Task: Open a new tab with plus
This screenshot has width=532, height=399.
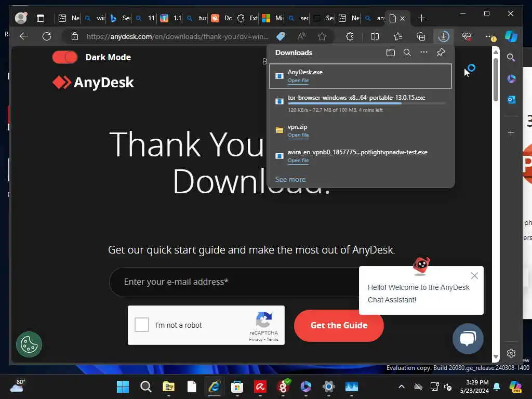Action: [421, 18]
